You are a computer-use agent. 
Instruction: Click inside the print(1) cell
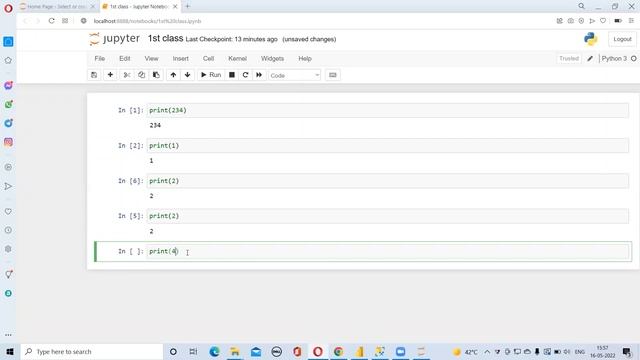coord(388,146)
